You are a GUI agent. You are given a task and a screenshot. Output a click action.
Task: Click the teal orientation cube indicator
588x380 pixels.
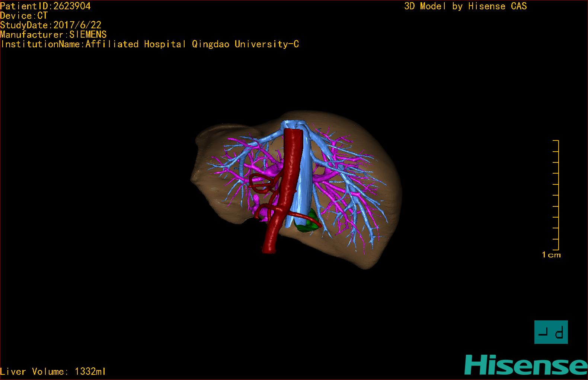click(551, 332)
